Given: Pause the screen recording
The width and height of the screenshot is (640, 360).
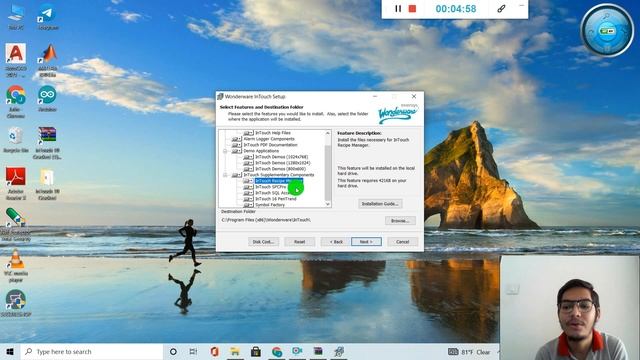Looking at the screenshot, I should [x=398, y=9].
